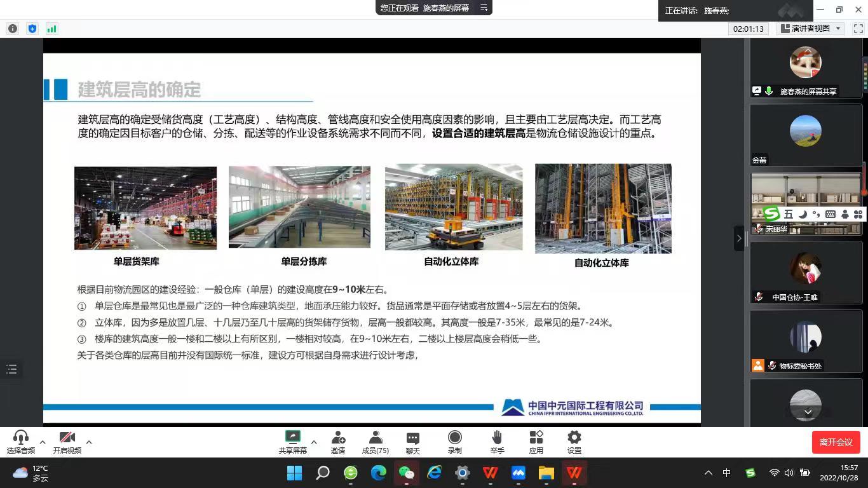Open the Members (成员) list

(x=375, y=442)
